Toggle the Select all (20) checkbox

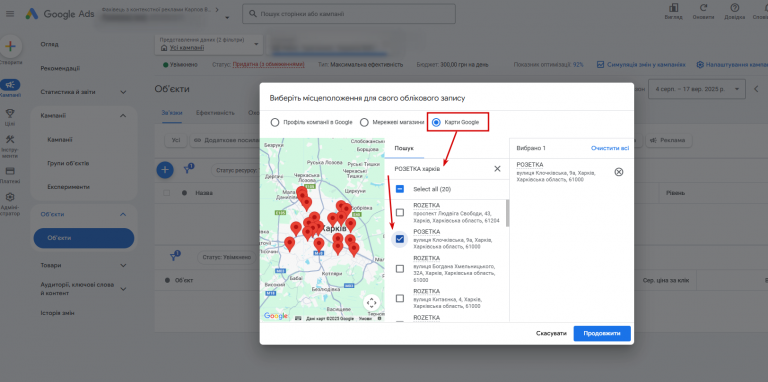tap(400, 189)
